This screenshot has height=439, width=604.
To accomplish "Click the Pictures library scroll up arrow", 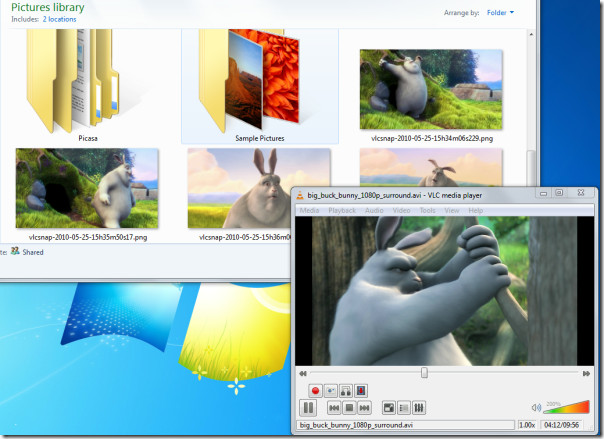I will click(531, 34).
